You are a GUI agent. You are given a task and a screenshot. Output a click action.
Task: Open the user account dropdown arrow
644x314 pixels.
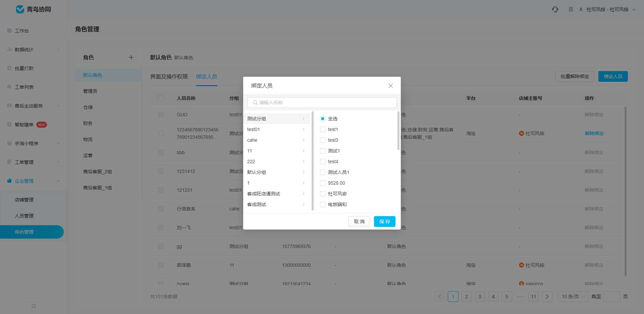click(634, 10)
